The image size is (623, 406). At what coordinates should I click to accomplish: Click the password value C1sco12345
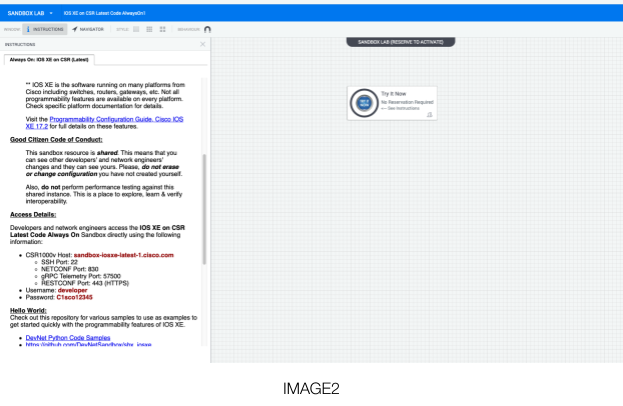(x=74, y=298)
